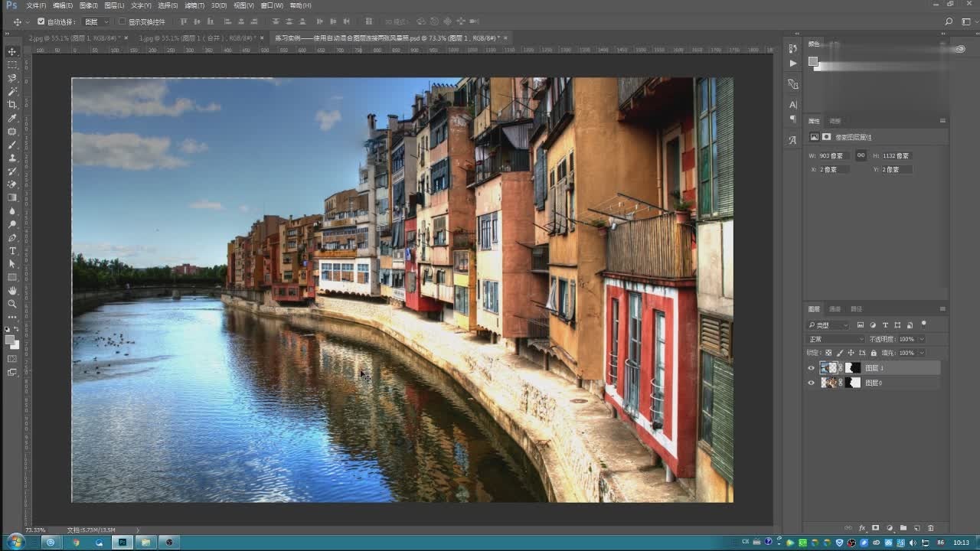This screenshot has height=551, width=980.
Task: Select the Brush tool
Action: [x=12, y=145]
